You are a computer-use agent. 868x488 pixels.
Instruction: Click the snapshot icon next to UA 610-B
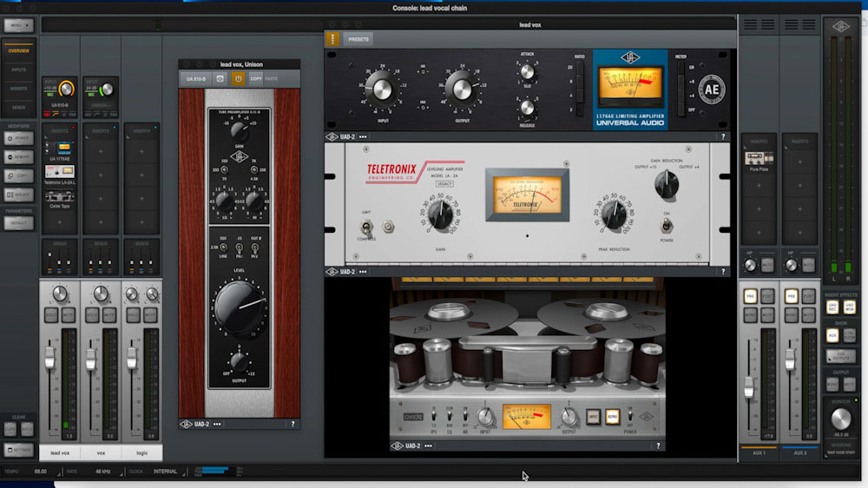pyautogui.click(x=220, y=78)
